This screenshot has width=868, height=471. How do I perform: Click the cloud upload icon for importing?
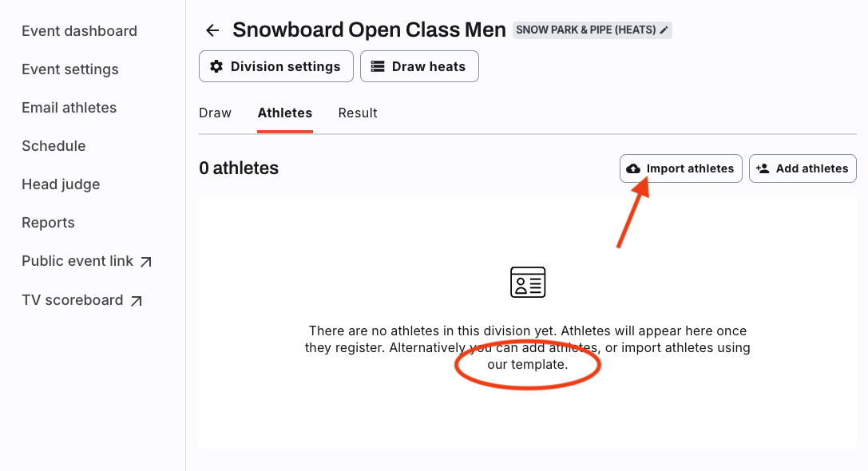pyautogui.click(x=633, y=168)
